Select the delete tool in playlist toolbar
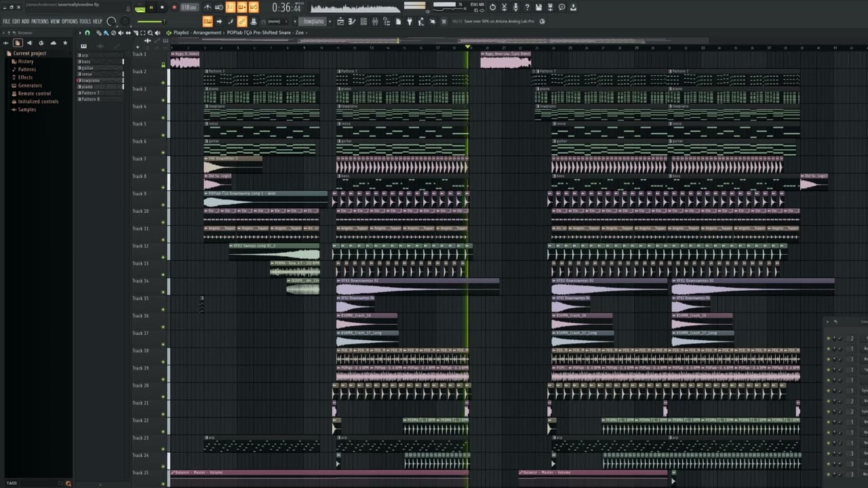Image resolution: width=868 pixels, height=488 pixels. [x=113, y=33]
